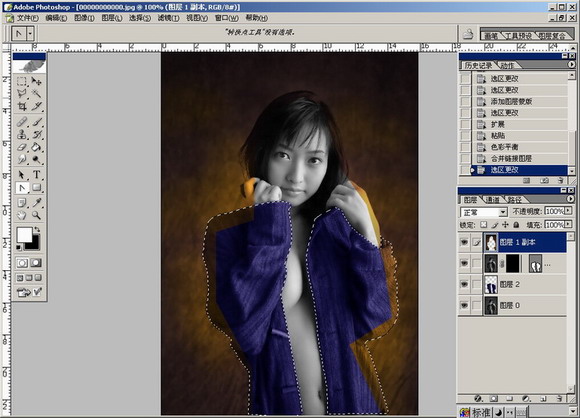580x418 pixels.
Task: Click the 图层 2 layer thumbnail
Action: coord(491,284)
